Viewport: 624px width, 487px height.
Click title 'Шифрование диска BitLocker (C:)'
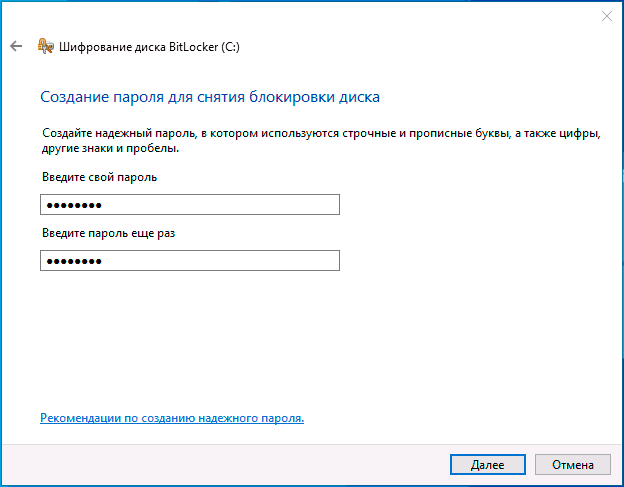pos(149,47)
